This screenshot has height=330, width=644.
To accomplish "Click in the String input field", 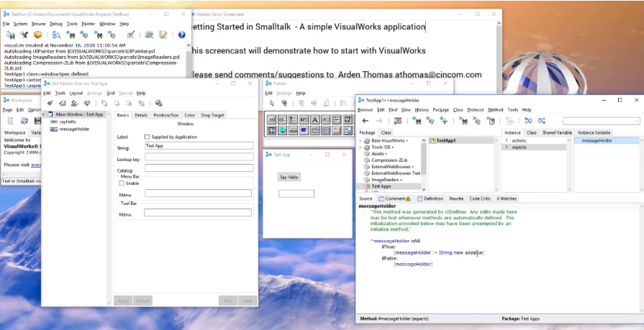I will (x=199, y=146).
